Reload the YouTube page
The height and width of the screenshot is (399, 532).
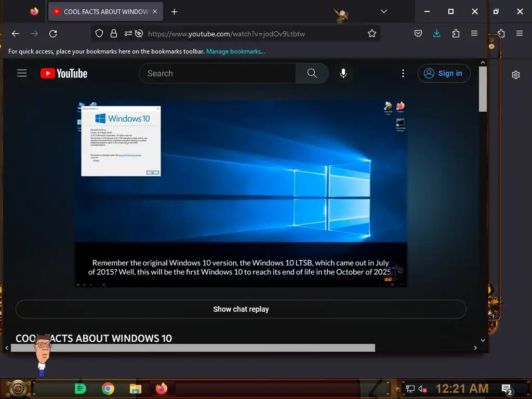pyautogui.click(x=53, y=34)
